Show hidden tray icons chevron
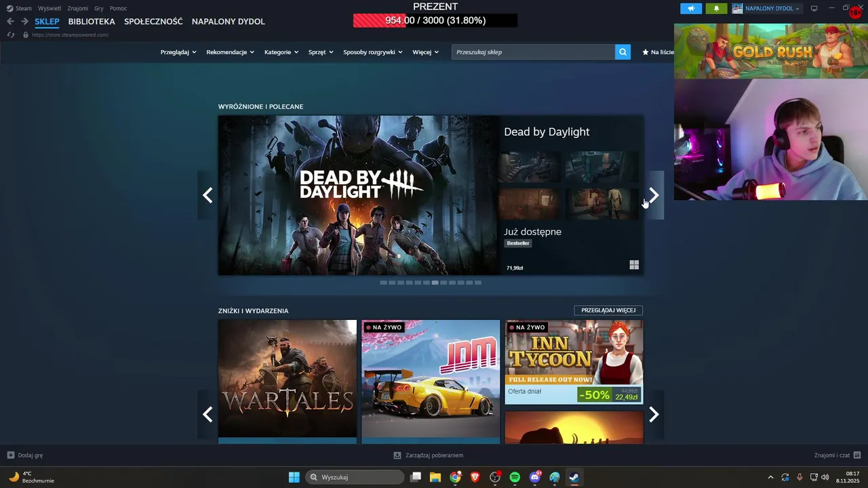This screenshot has width=868, height=488. [770, 477]
